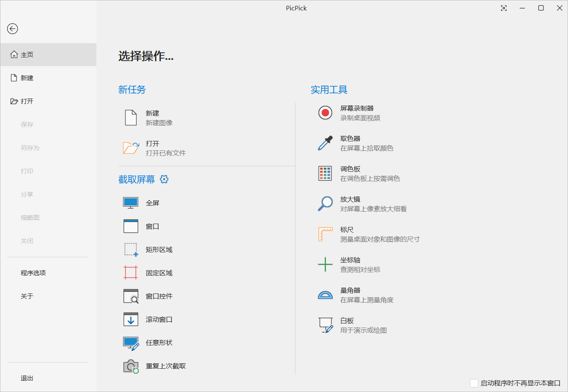The height and width of the screenshot is (392, 568).
Task: Click the 固定区域 red frame icon
Action: 131,273
